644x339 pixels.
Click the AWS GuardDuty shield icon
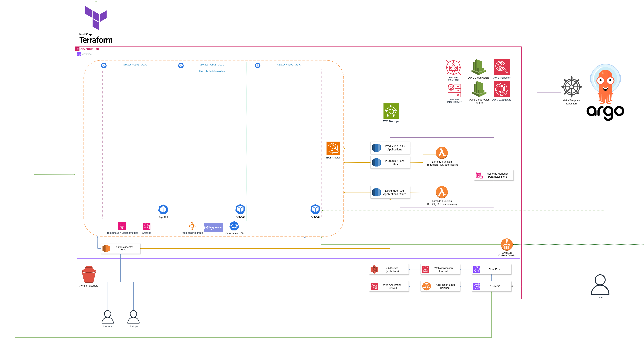[x=502, y=89]
